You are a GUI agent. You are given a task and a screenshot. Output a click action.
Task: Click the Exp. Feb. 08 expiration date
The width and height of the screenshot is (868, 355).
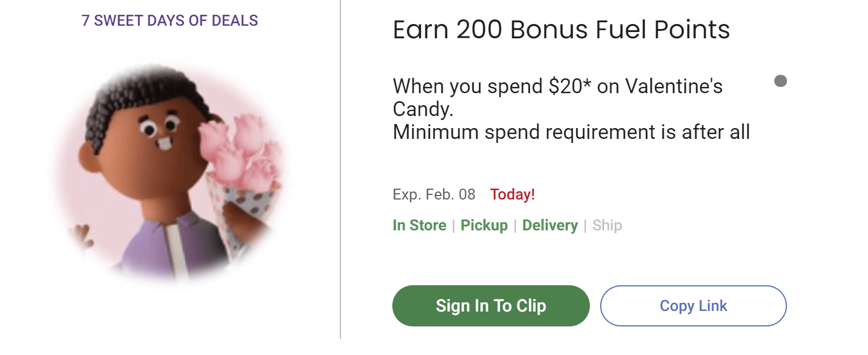pyautogui.click(x=433, y=194)
